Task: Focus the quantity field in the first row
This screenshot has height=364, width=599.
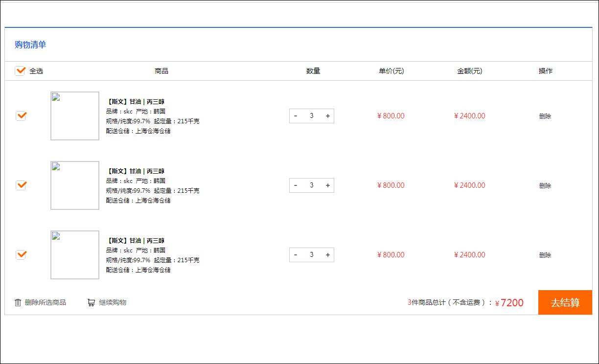Action: (x=312, y=116)
